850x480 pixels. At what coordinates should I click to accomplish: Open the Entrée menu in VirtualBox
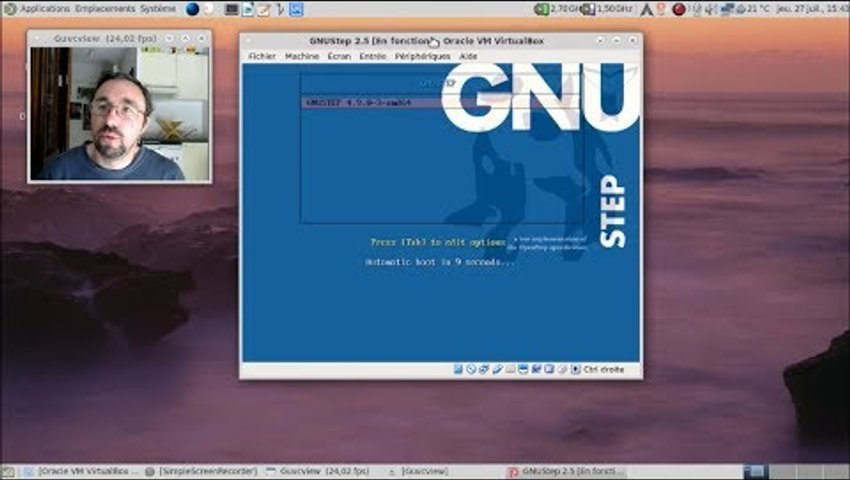click(373, 56)
